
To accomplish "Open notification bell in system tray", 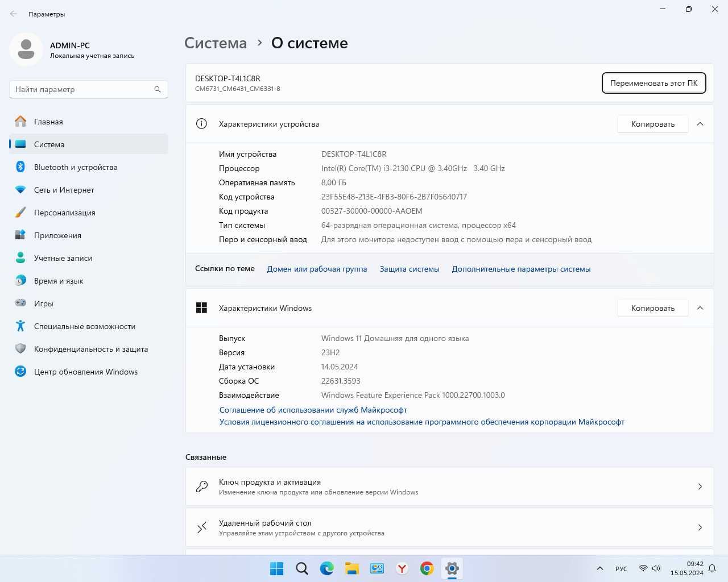I will (x=712, y=568).
